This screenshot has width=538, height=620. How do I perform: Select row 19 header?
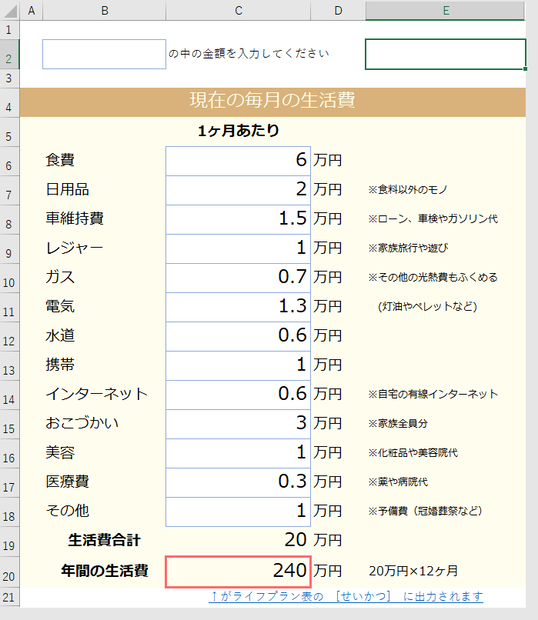click(9, 542)
